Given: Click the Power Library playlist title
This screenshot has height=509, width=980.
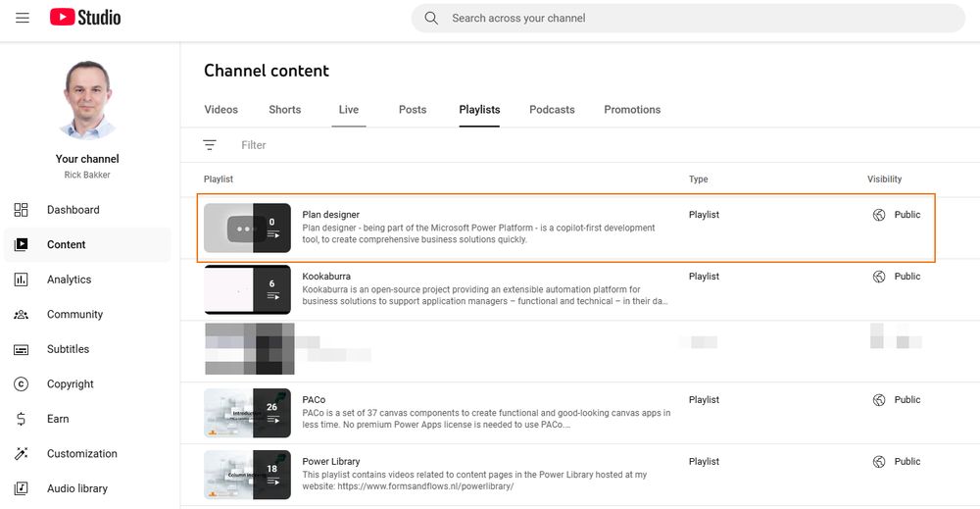Looking at the screenshot, I should point(331,462).
